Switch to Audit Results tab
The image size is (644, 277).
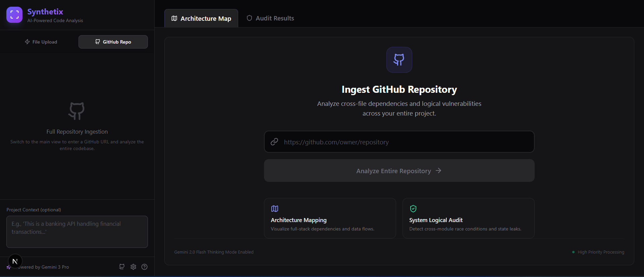tap(270, 18)
